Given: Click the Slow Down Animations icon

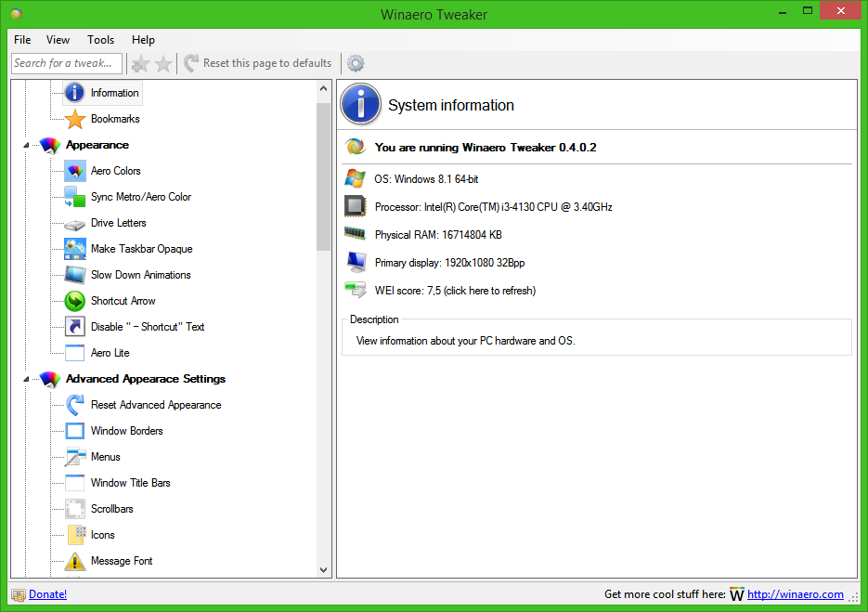Looking at the screenshot, I should point(75,275).
